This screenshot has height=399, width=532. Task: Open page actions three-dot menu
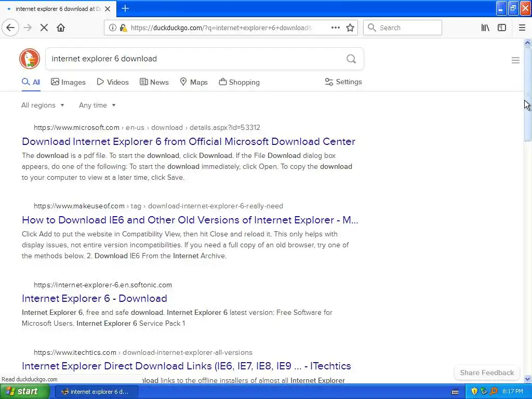(335, 28)
